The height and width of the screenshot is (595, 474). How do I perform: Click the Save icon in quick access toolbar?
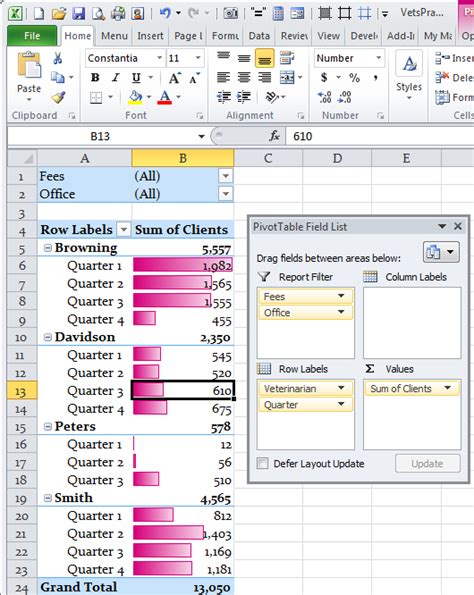tap(79, 14)
